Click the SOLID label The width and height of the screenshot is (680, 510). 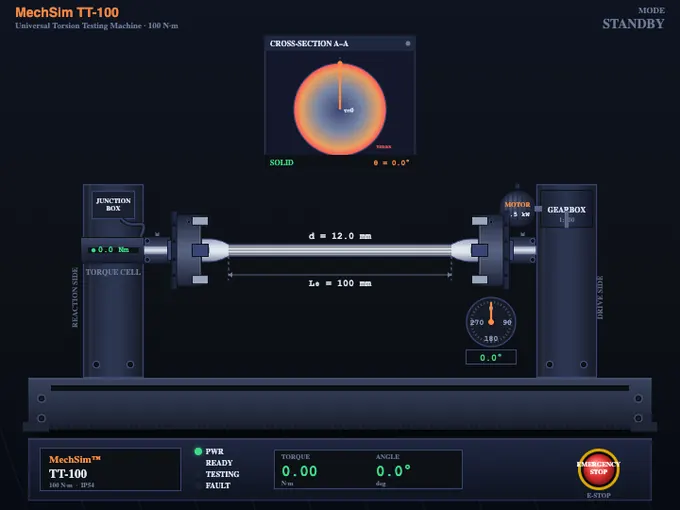281,163
